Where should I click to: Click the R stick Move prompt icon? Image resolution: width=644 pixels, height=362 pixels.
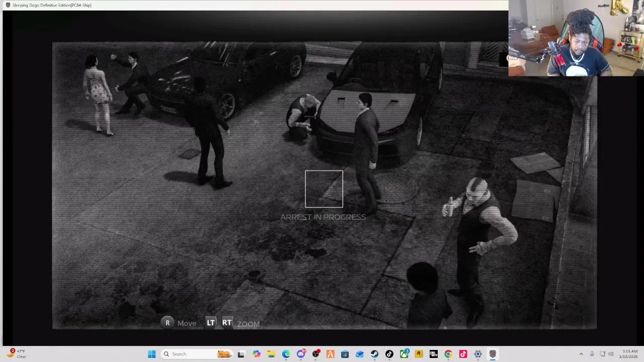[x=168, y=323]
